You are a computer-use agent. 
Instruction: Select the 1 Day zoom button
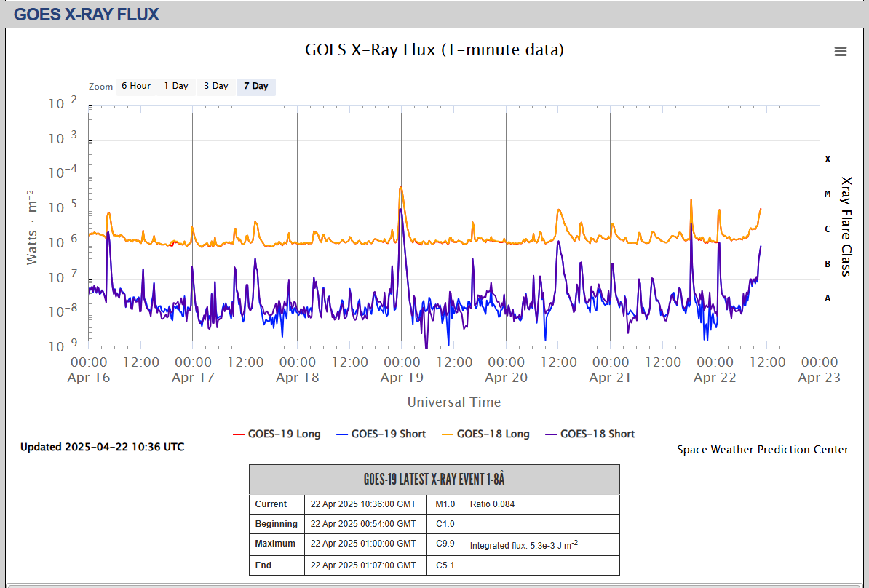(x=175, y=87)
